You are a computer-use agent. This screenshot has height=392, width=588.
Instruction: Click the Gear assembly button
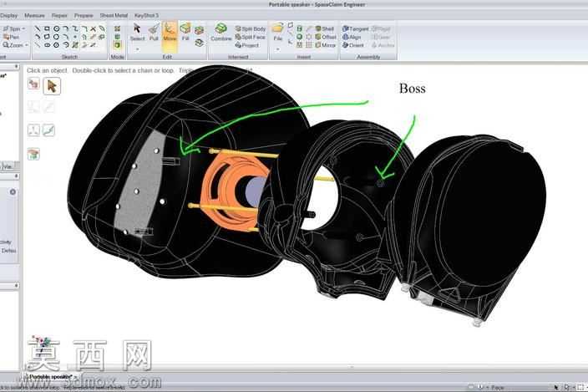pos(381,37)
